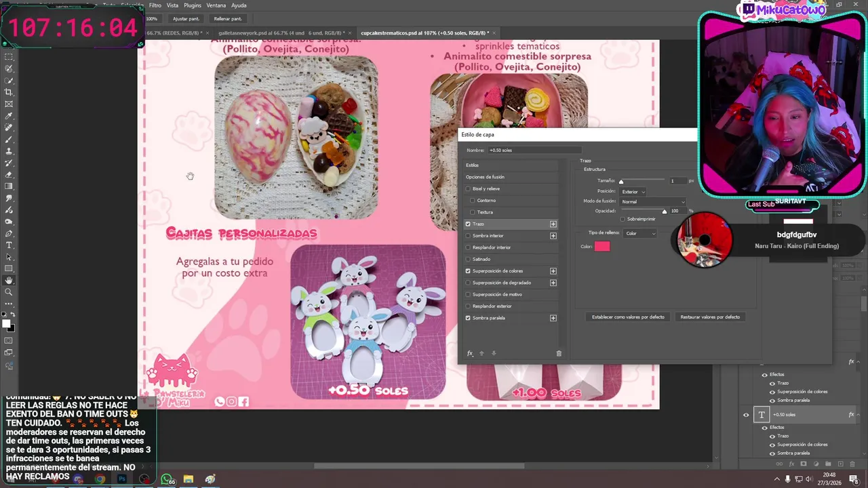Open WhatsApp from the taskbar
The image size is (868, 488).
point(167,479)
